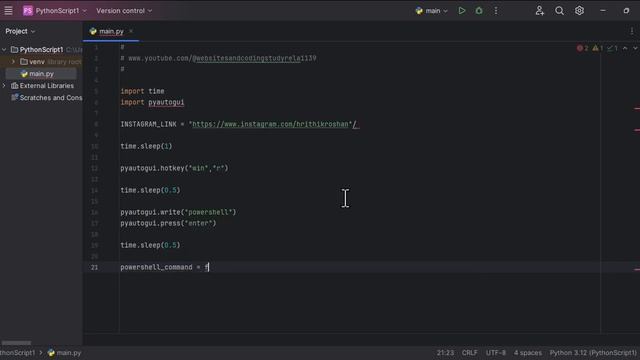Go to previous highlighted problem arrow
The width and height of the screenshot is (640, 360).
tap(625, 48)
